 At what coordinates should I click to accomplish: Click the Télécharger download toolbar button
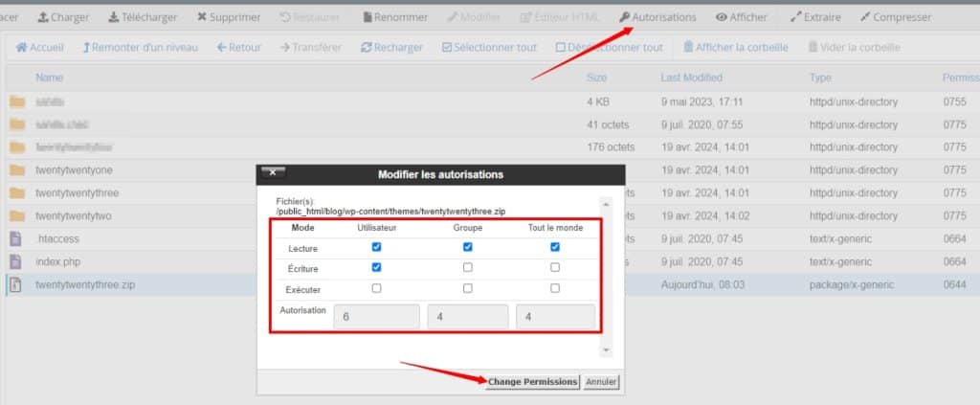click(143, 17)
